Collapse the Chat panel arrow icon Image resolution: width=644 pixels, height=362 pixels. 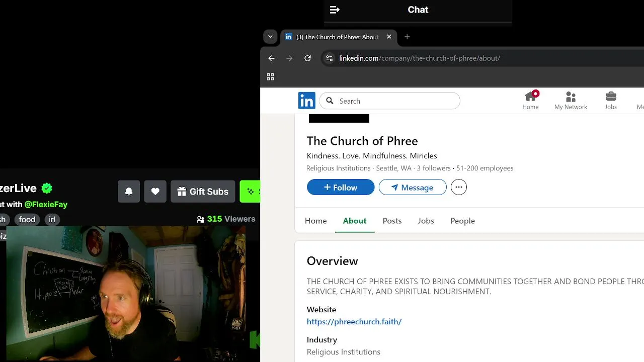tap(335, 10)
